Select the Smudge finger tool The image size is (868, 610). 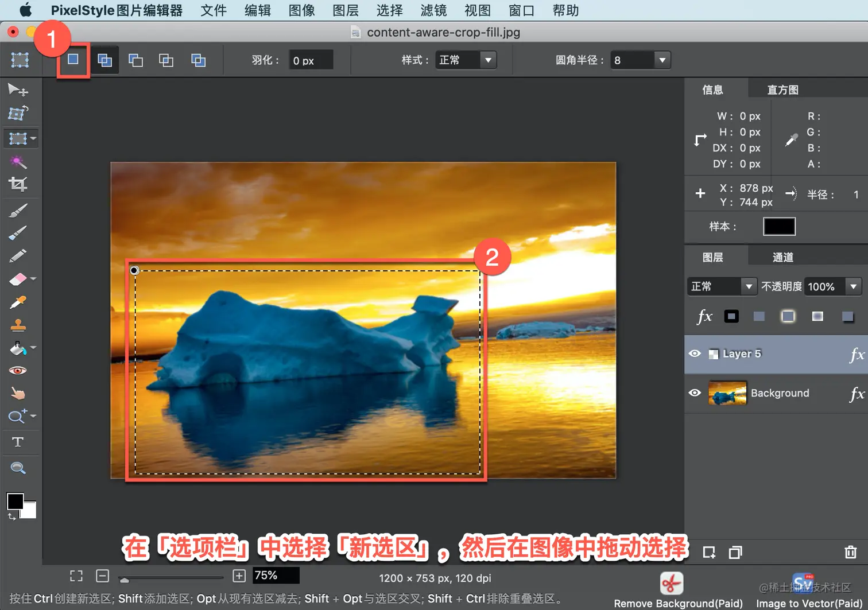18,393
